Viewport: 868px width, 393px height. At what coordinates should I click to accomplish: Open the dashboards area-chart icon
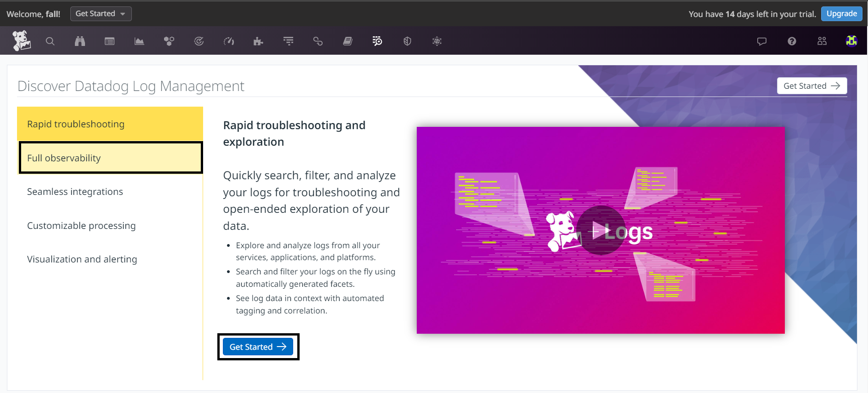tap(139, 41)
